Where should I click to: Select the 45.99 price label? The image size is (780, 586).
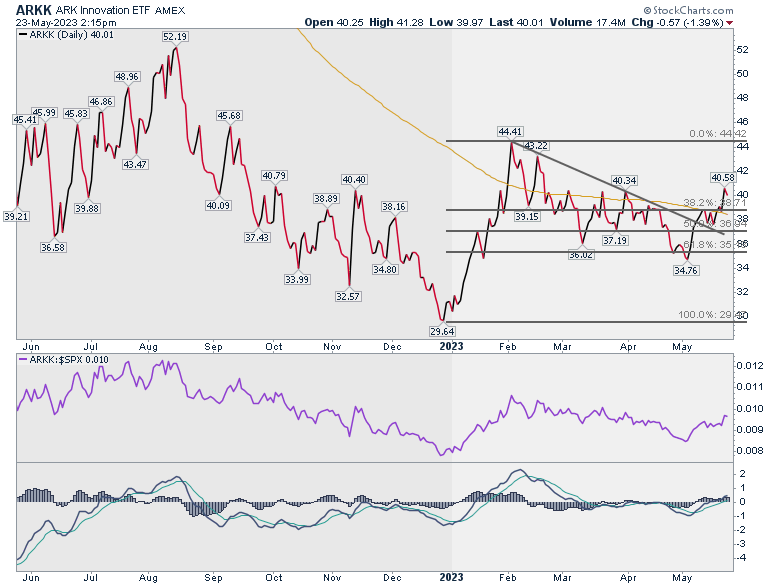point(44,113)
